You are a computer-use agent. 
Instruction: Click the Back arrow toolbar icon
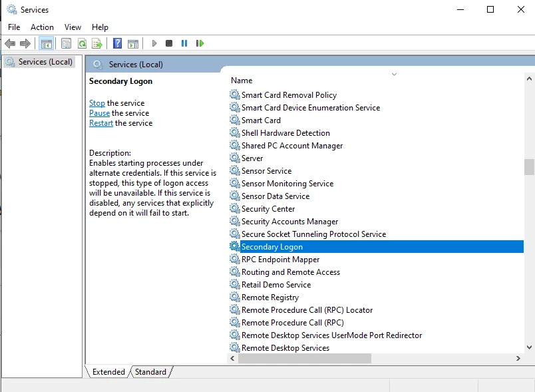[x=10, y=43]
